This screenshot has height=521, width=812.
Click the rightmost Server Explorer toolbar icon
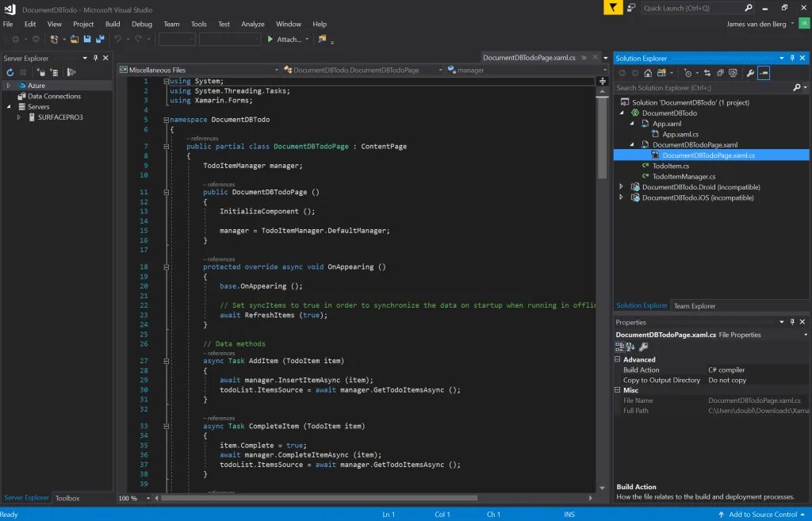pyautogui.click(x=71, y=72)
